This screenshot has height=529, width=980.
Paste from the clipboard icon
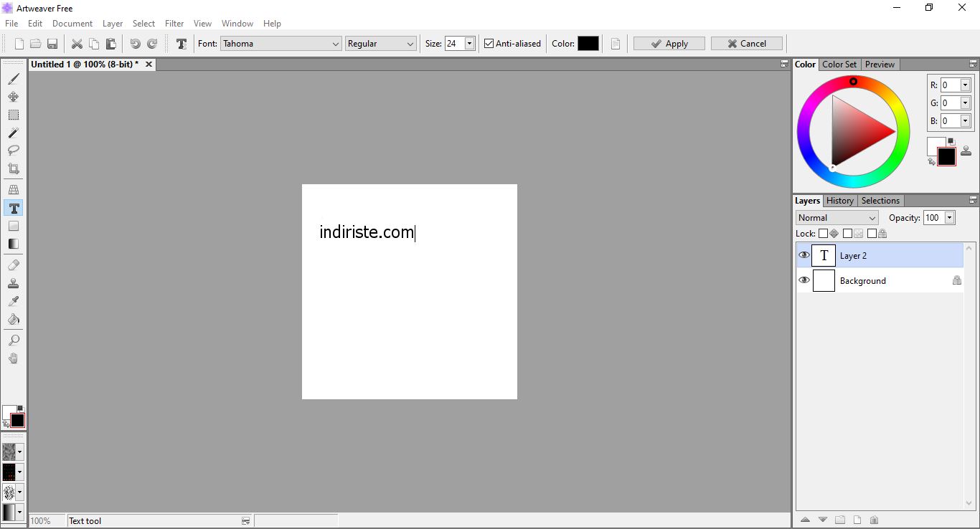[110, 44]
